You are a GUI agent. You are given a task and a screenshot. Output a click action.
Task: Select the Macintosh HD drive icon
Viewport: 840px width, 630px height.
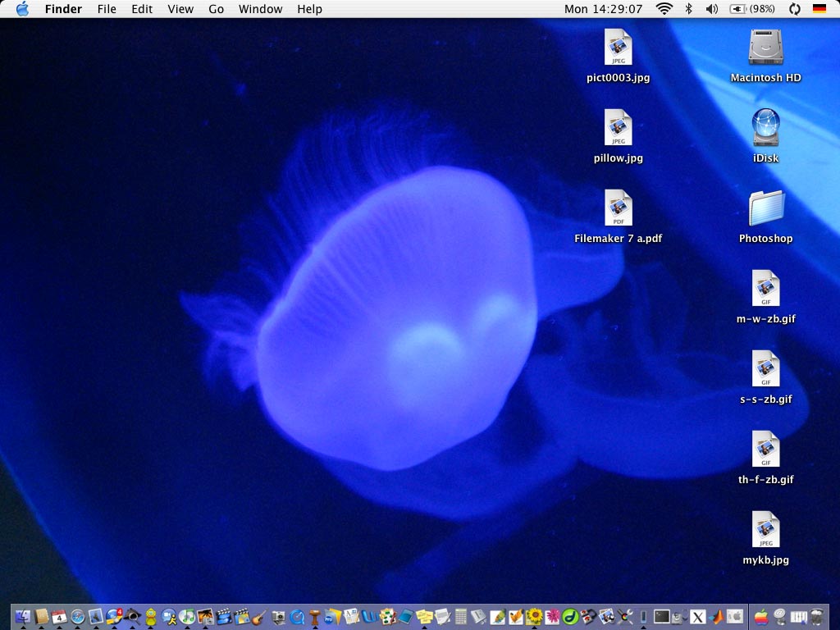pyautogui.click(x=765, y=48)
